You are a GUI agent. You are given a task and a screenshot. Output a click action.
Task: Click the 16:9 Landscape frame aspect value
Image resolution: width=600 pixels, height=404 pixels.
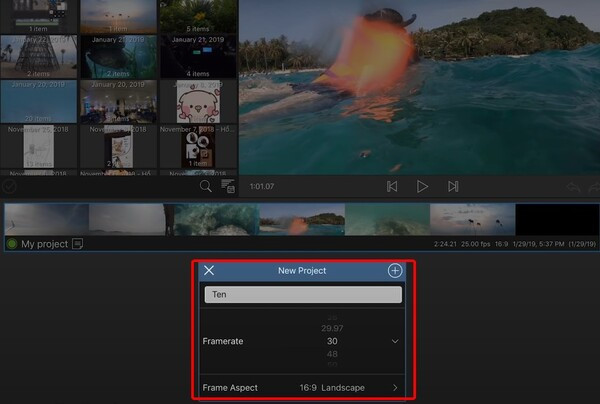point(332,388)
